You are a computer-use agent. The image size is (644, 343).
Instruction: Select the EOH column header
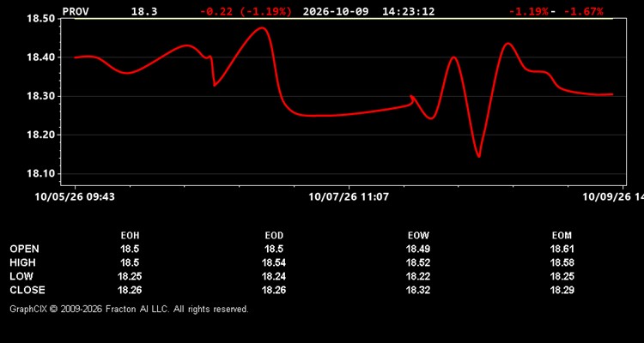coord(130,236)
